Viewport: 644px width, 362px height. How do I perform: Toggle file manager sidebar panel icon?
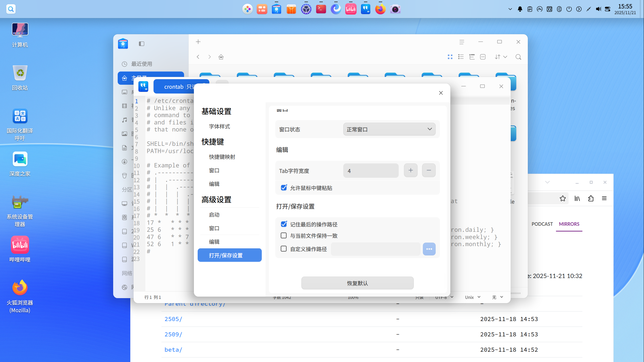click(x=142, y=44)
